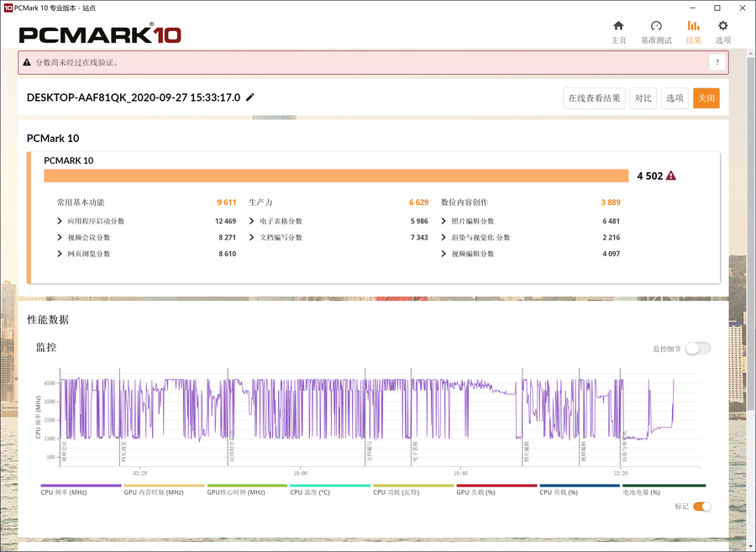Click the Home (主页) icon
Screen dimensions: 756x552
pos(618,27)
